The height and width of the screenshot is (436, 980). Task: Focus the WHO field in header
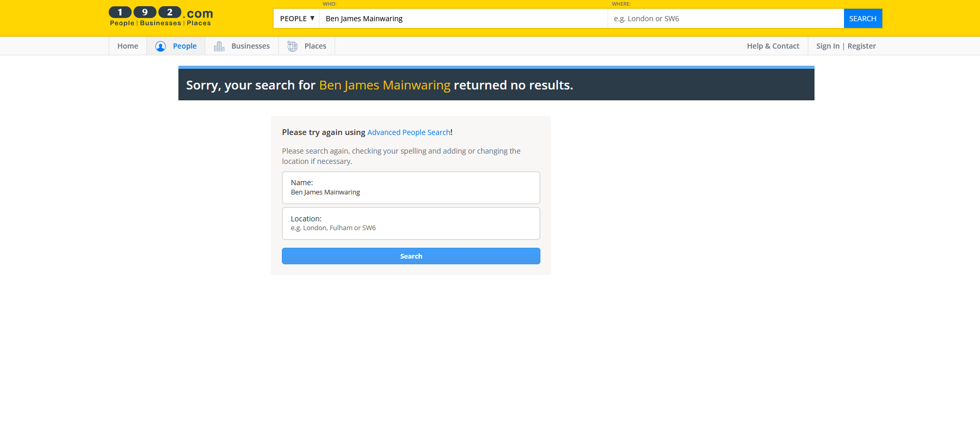click(463, 19)
